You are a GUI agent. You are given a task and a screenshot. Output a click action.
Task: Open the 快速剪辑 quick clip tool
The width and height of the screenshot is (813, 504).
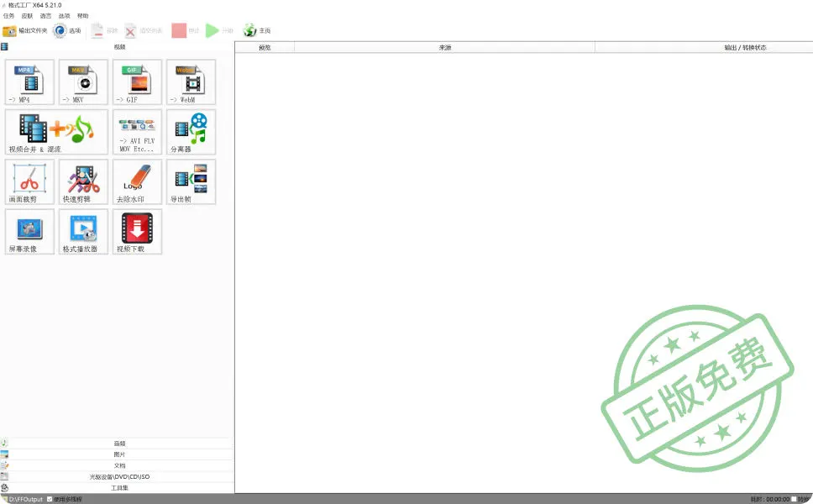tap(83, 181)
